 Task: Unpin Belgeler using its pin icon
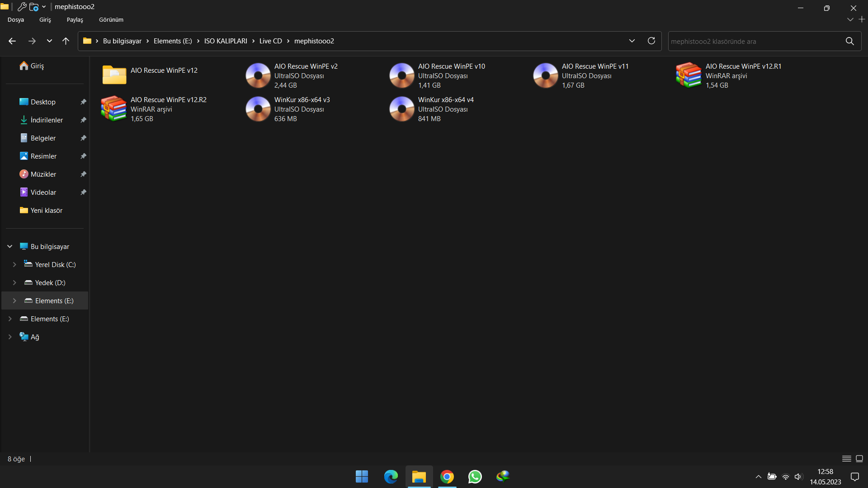point(83,138)
